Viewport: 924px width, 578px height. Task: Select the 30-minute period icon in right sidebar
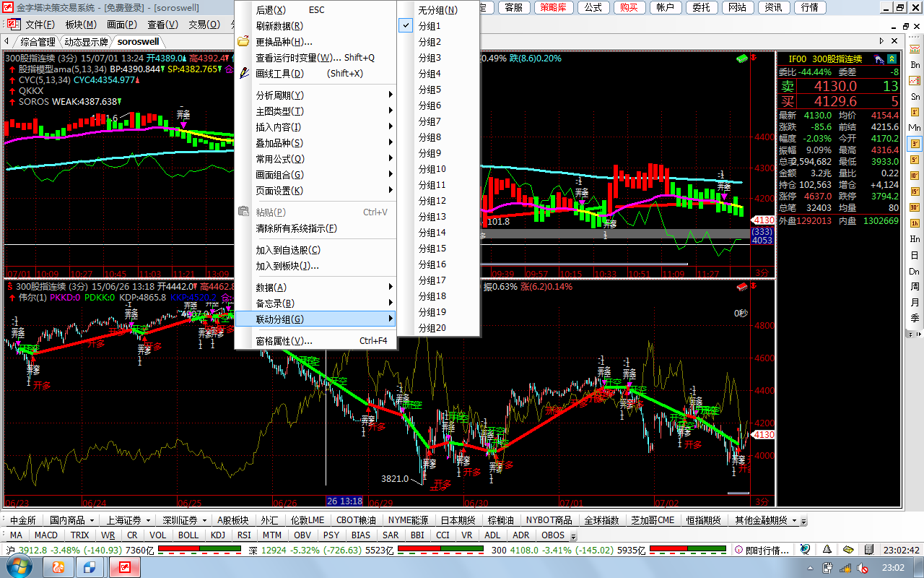(915, 207)
